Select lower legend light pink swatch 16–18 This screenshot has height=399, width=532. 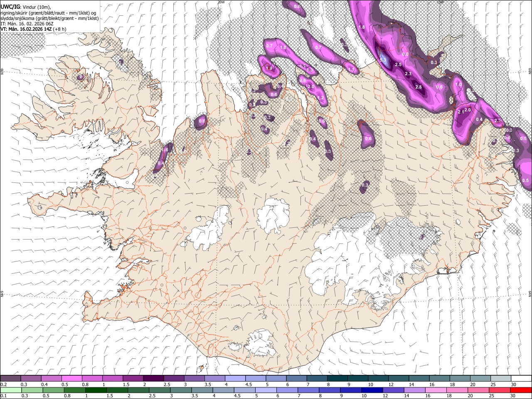pos(436,390)
